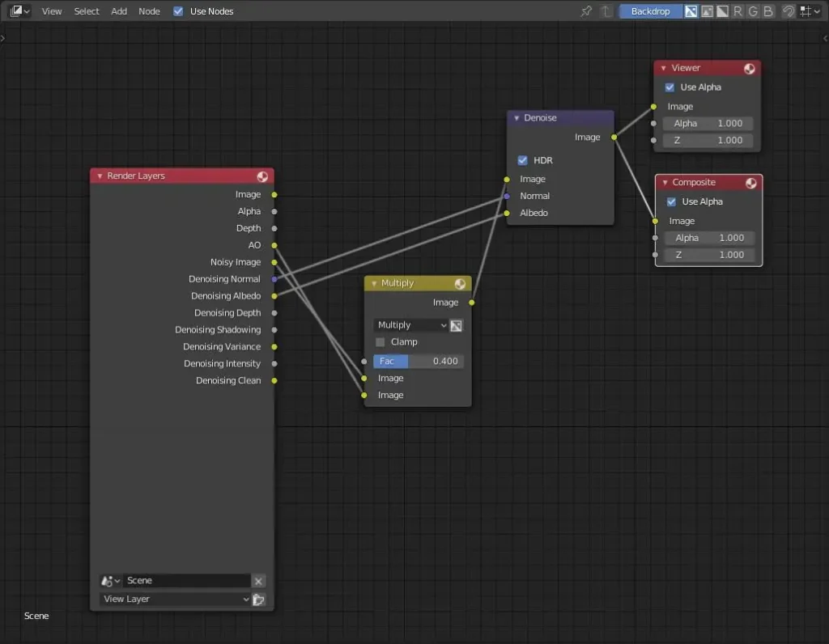Image resolution: width=829 pixels, height=644 pixels.
Task: Collapse the Composite node
Action: 665,183
